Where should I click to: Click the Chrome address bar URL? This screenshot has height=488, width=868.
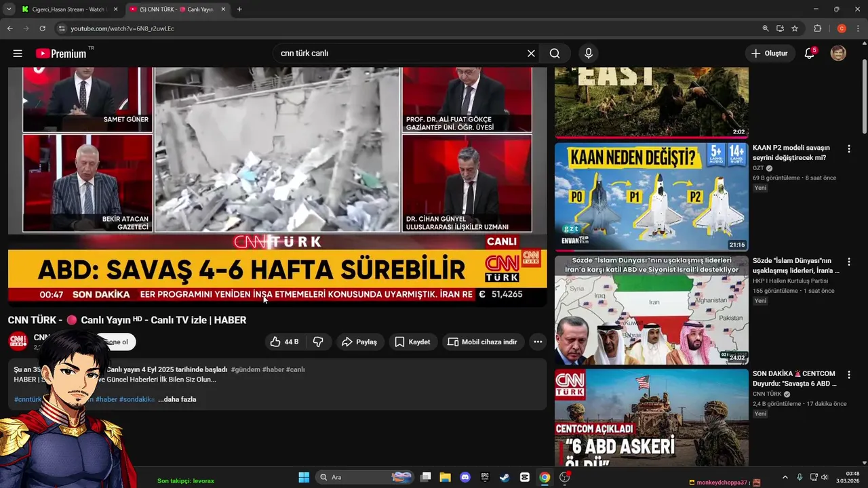pyautogui.click(x=123, y=28)
